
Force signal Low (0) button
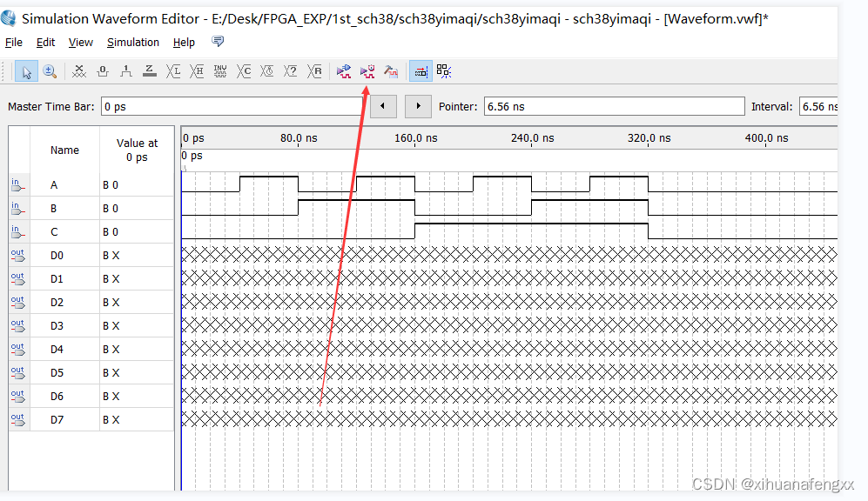click(x=103, y=71)
